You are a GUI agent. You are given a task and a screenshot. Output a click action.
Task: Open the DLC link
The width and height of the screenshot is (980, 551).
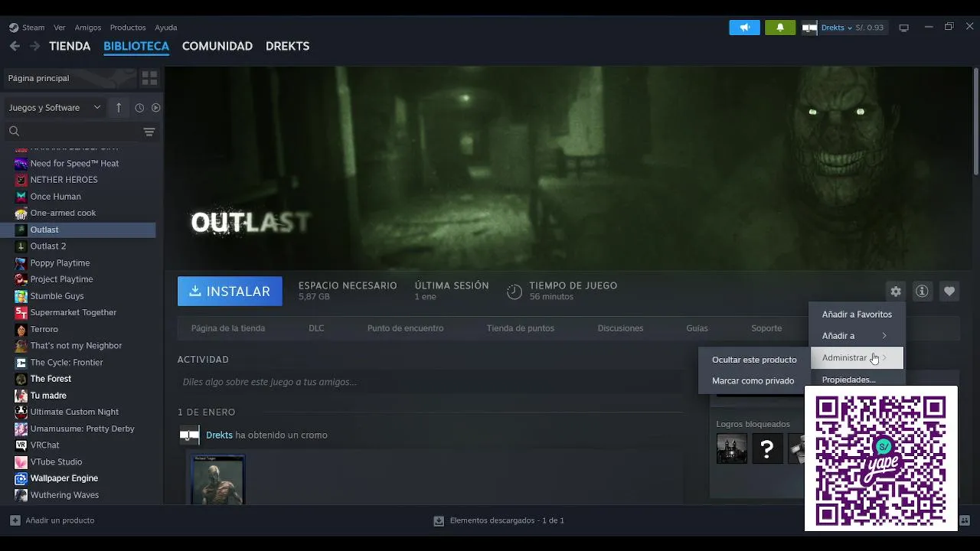316,328
